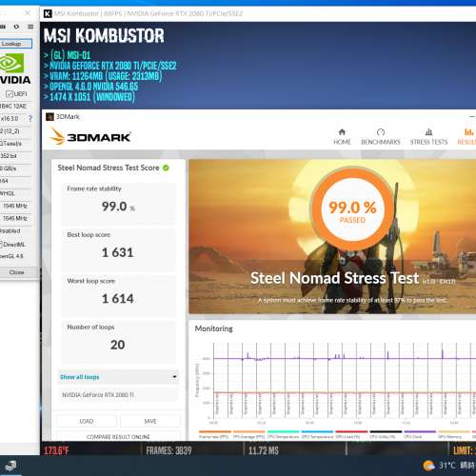The image size is (476, 476).
Task: Click the 173.6°F temperature readout
Action: tap(56, 450)
